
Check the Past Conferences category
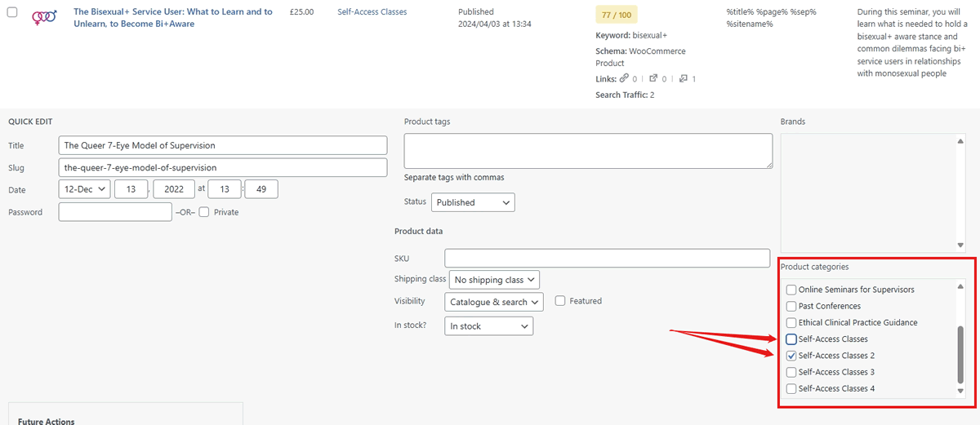791,306
